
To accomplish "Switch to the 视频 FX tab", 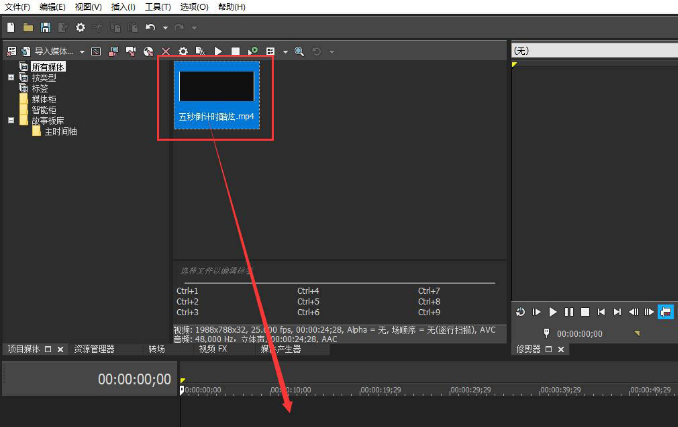I will click(213, 349).
